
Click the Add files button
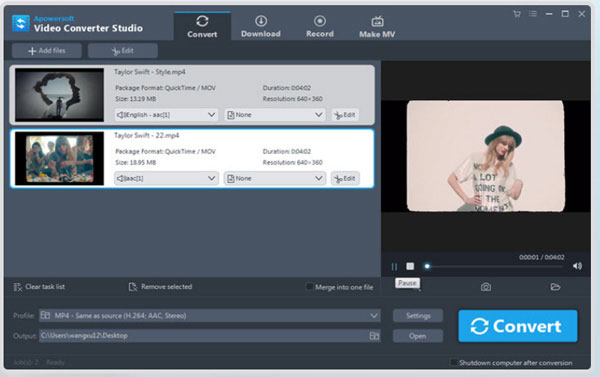47,51
